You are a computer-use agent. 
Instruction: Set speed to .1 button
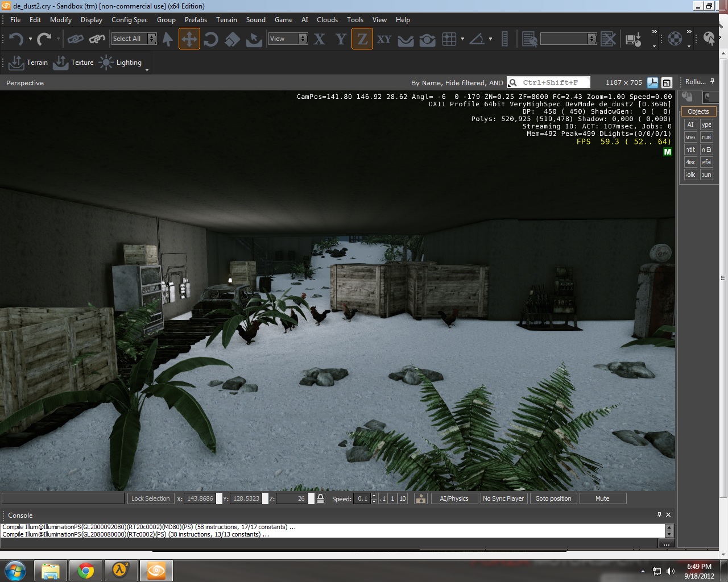pyautogui.click(x=383, y=498)
